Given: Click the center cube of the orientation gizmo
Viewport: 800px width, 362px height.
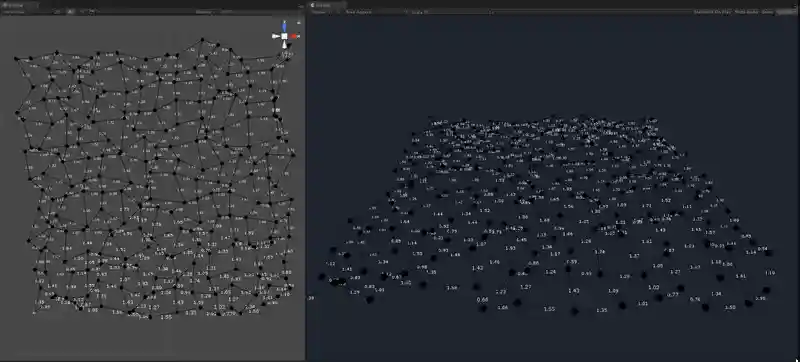Looking at the screenshot, I should tap(284, 36).
